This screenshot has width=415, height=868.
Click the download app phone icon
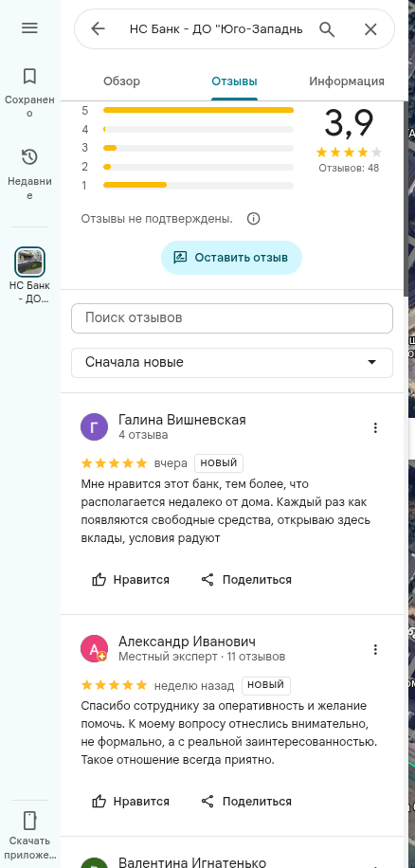29,821
